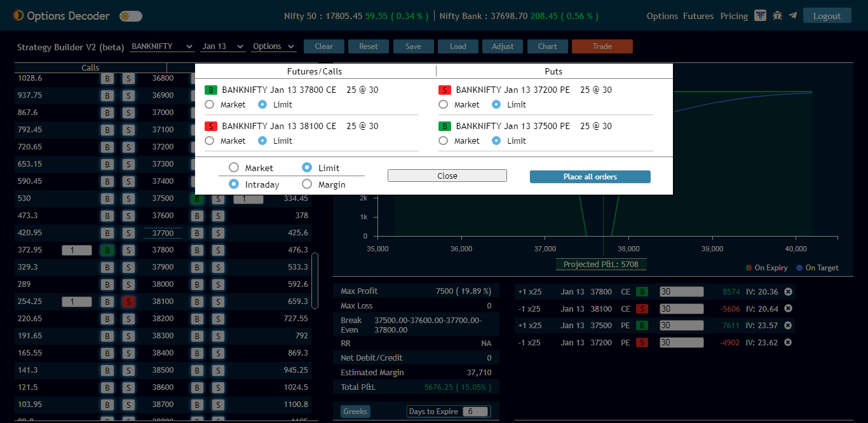This screenshot has width=868, height=423.
Task: Click the Reset button
Action: point(369,46)
